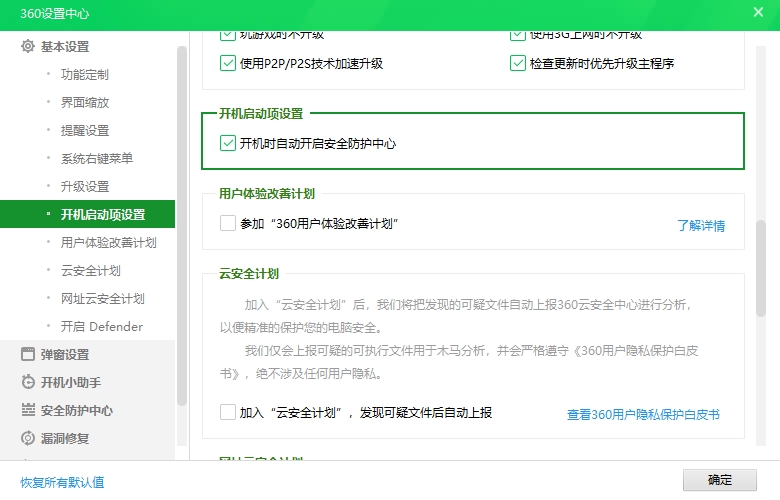This screenshot has height=500, width=780.
Task: Click the 安全防护中心 icon
Action: pos(28,410)
